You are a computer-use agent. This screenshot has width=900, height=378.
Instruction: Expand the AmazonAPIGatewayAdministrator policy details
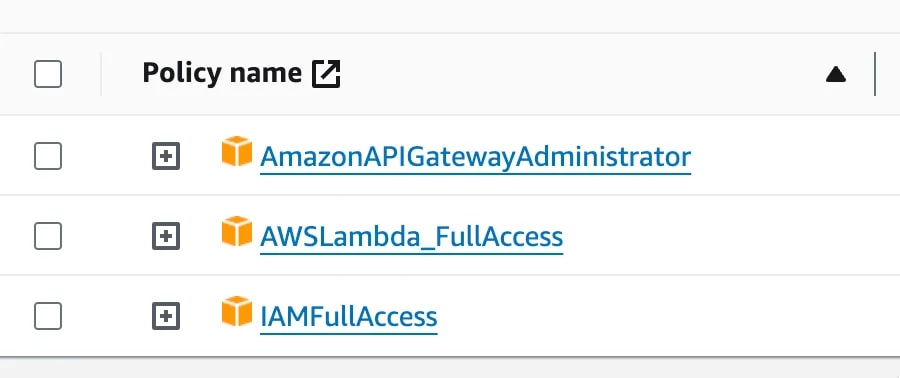tap(166, 156)
